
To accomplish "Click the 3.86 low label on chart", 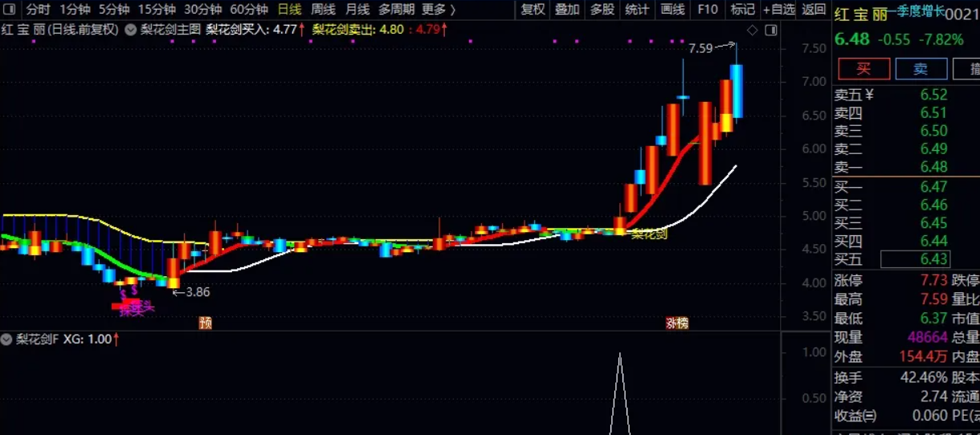I will pos(198,292).
